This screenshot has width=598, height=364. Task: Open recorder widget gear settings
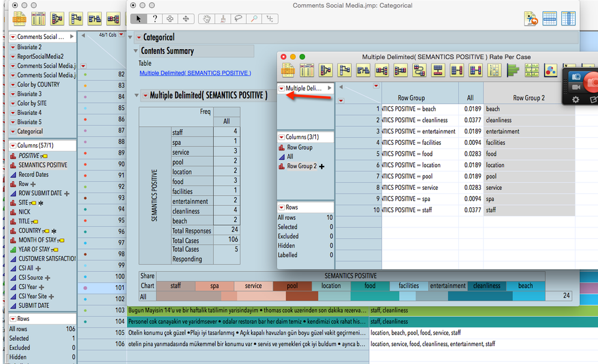click(575, 99)
